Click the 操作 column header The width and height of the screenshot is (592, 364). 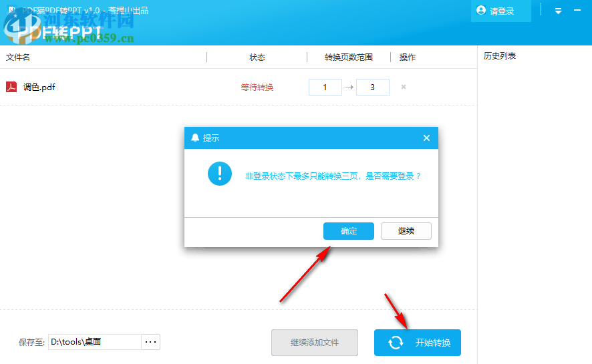tap(408, 57)
